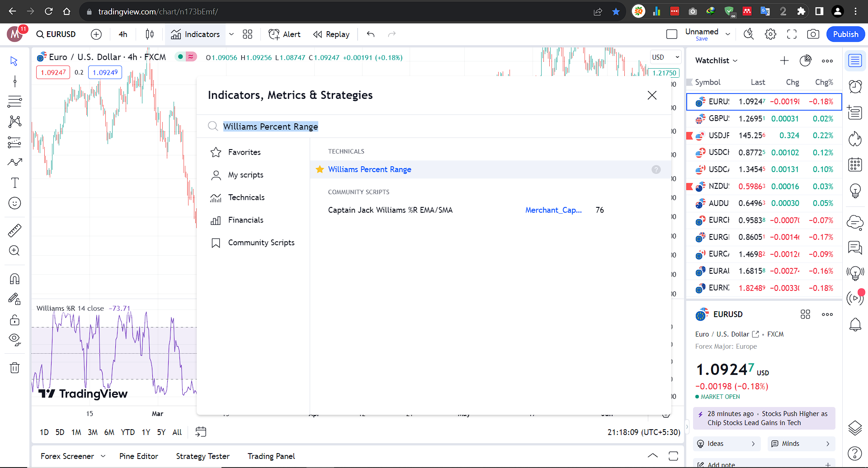Open the Unnamed layout dropdown menu
868x468 pixels.
(x=727, y=34)
